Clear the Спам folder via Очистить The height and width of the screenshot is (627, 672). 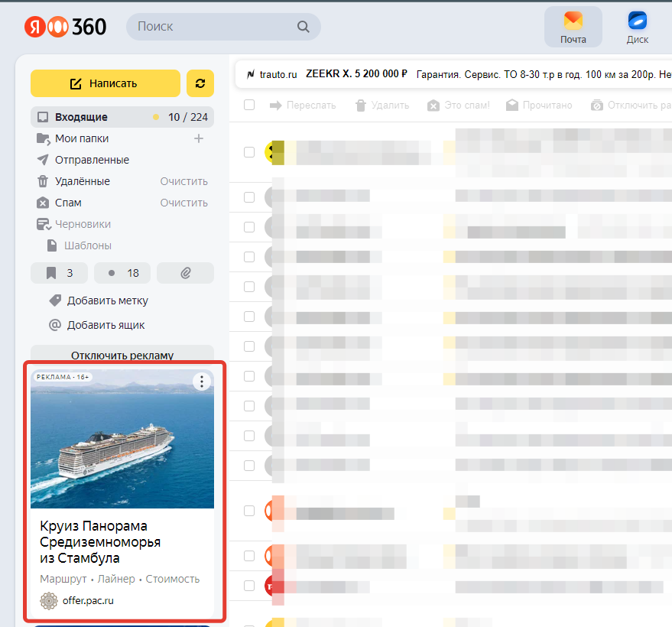click(183, 203)
